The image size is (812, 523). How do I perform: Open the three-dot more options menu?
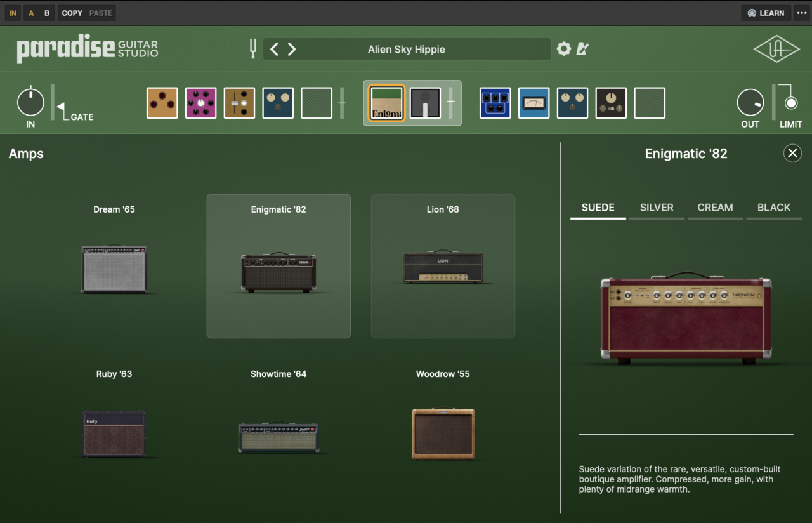point(801,13)
